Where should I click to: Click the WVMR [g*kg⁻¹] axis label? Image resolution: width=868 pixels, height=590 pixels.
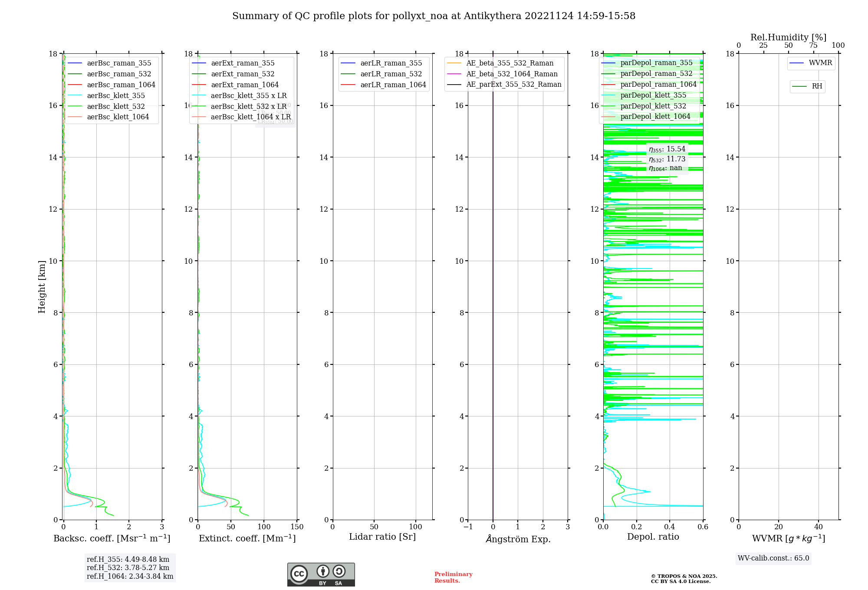[789, 538]
